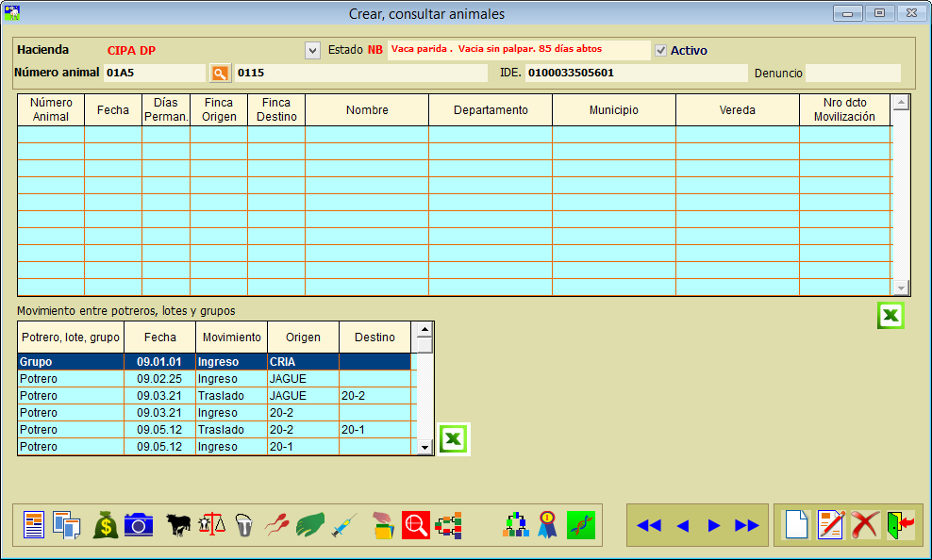Go to the next animal record
Viewport: 932px width, 560px height.
(714, 525)
